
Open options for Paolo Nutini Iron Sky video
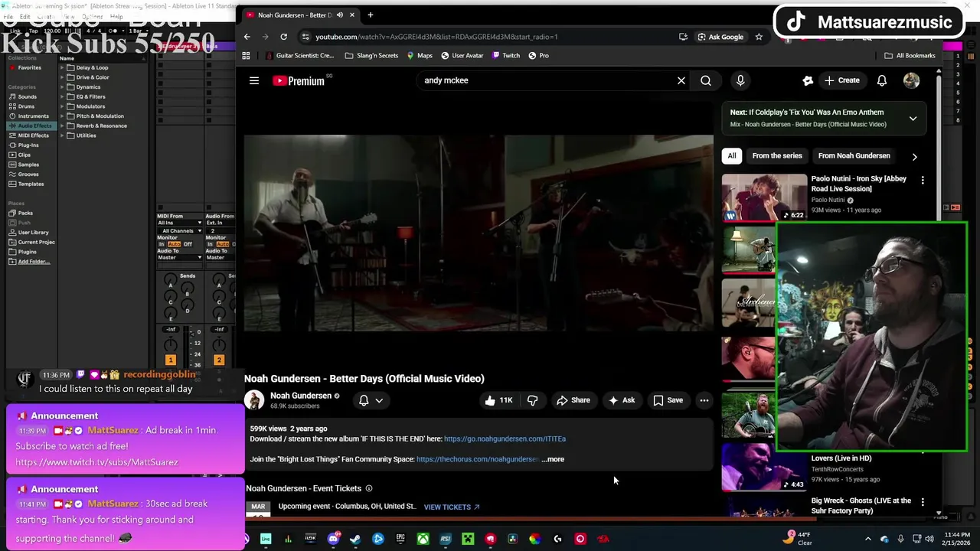pyautogui.click(x=922, y=181)
